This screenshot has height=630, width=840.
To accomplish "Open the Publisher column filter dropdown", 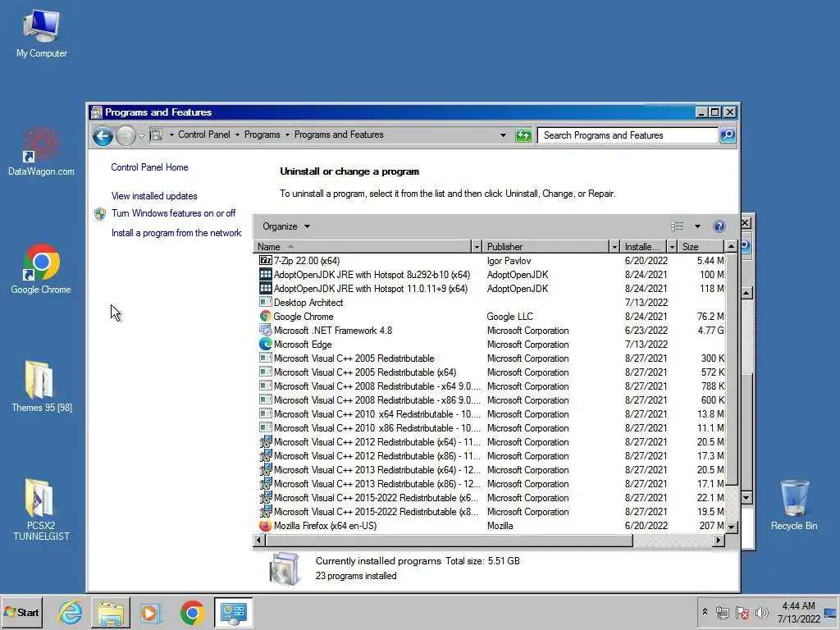I will click(614, 246).
